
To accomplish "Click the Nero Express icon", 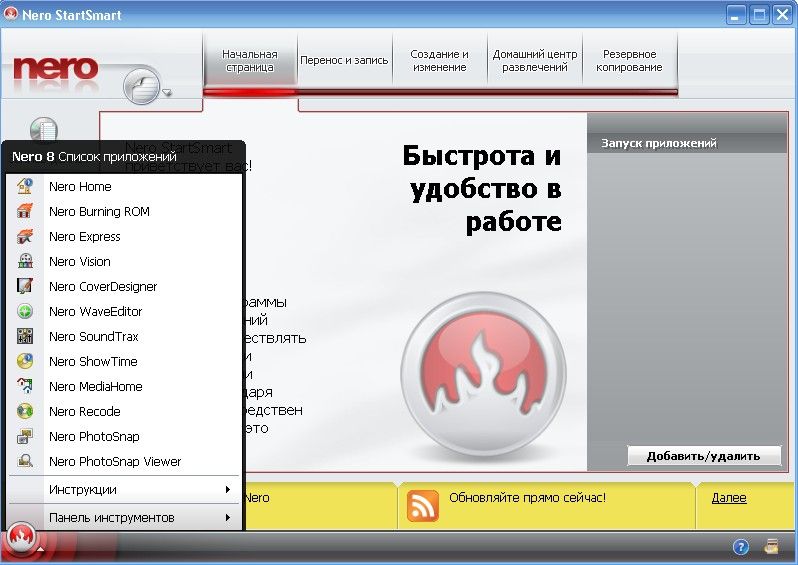I will (x=24, y=236).
